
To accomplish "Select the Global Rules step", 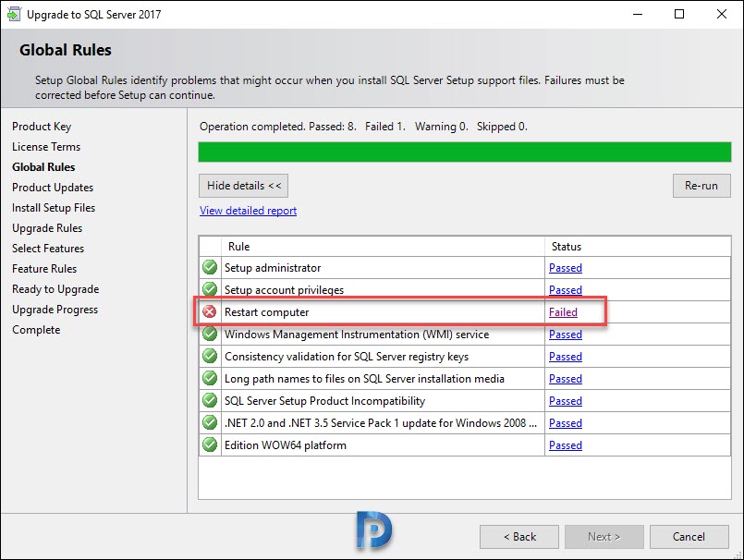I will coord(43,167).
